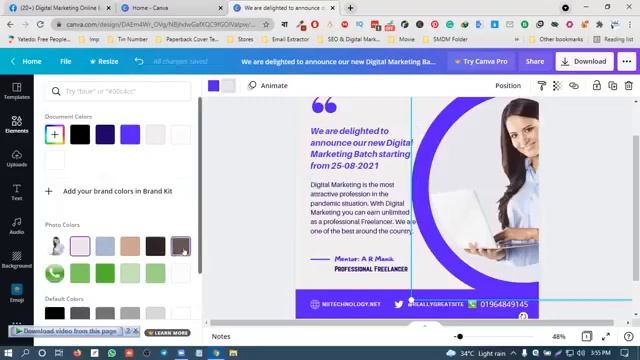The height and width of the screenshot is (360, 640).
Task: Open the more options three-dot menu
Action: coord(627,61)
